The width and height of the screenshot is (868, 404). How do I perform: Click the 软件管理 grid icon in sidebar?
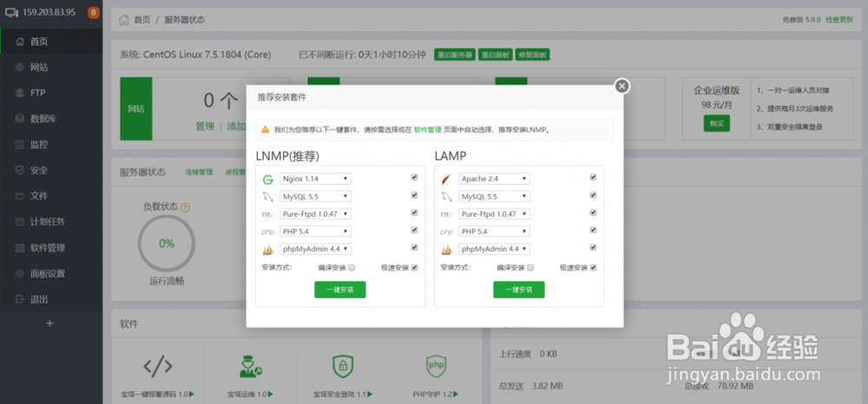tap(20, 248)
